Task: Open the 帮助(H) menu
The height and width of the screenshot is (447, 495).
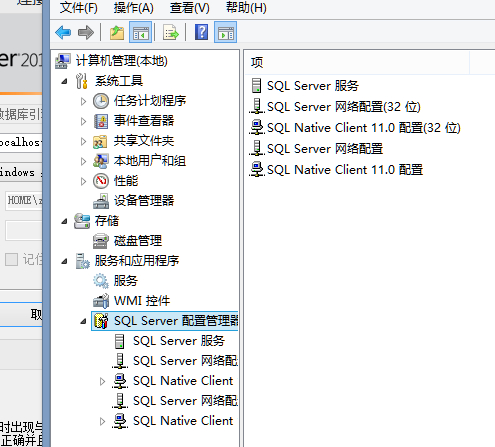Action: pyautogui.click(x=246, y=7)
